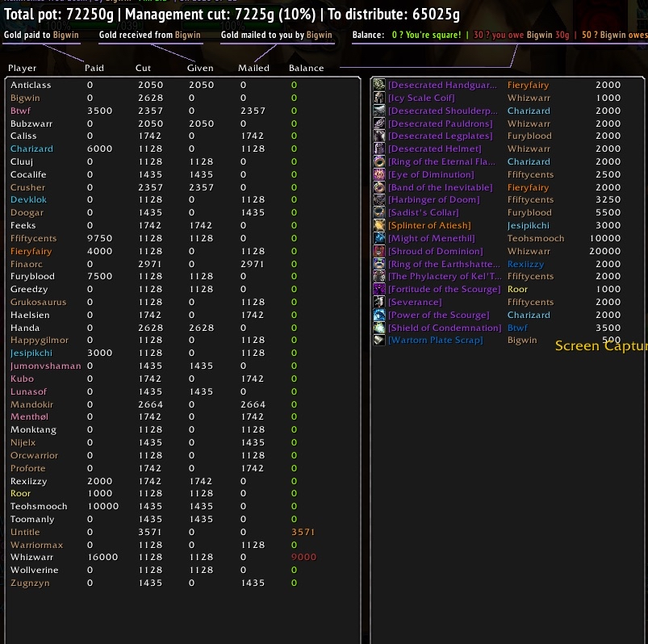
Task: Click the Mailed column header
Action: tap(253, 69)
